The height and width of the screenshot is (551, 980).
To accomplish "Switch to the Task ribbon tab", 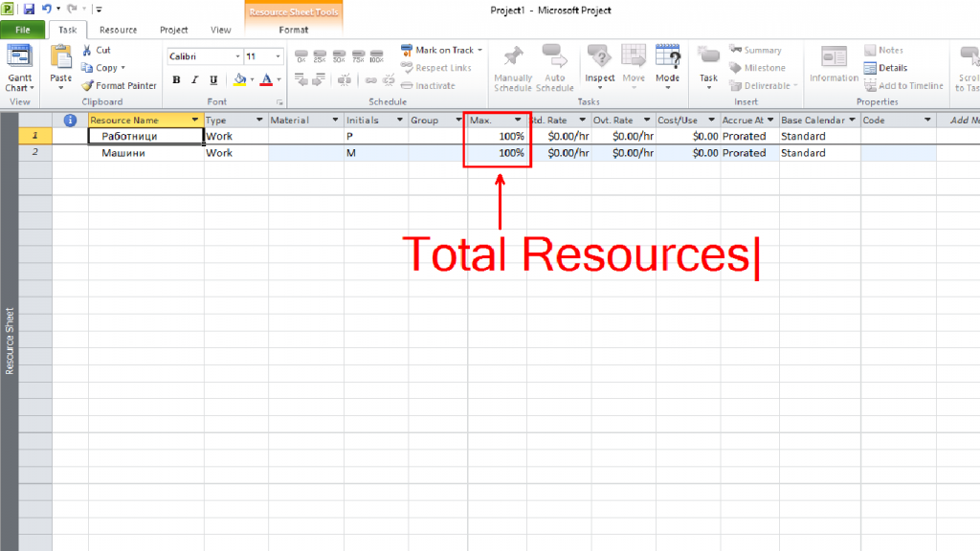I will click(x=68, y=30).
